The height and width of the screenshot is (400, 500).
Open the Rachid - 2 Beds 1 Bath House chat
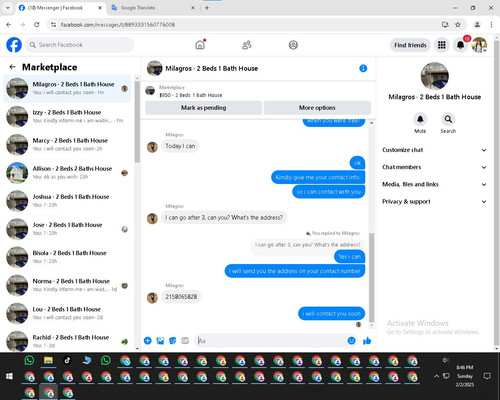[67, 341]
